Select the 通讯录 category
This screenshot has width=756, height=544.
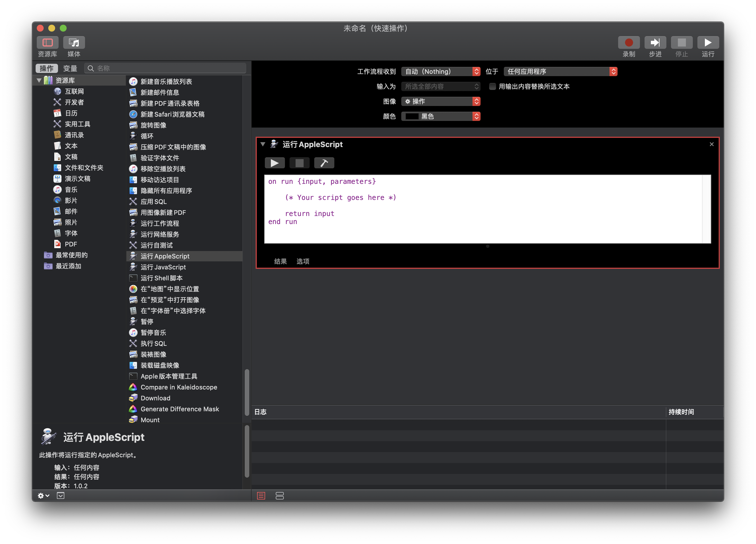click(x=74, y=135)
